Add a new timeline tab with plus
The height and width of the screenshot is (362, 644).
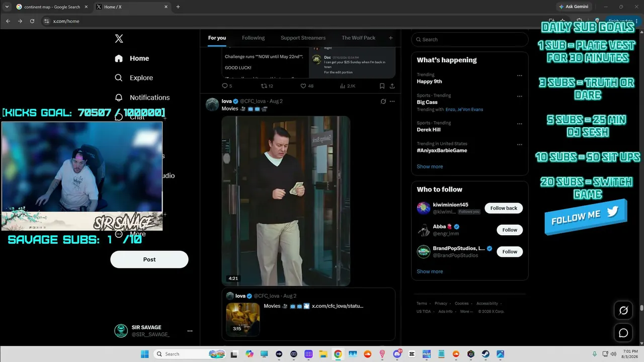[x=390, y=38]
